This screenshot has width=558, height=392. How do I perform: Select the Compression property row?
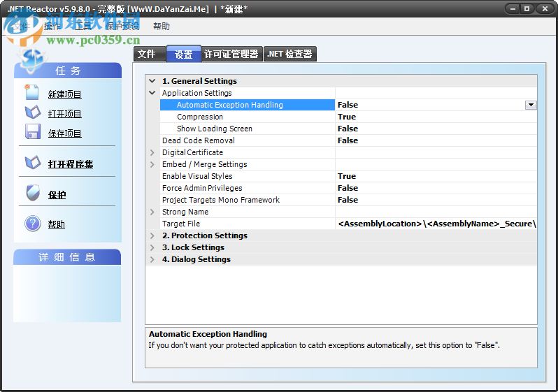click(348, 117)
